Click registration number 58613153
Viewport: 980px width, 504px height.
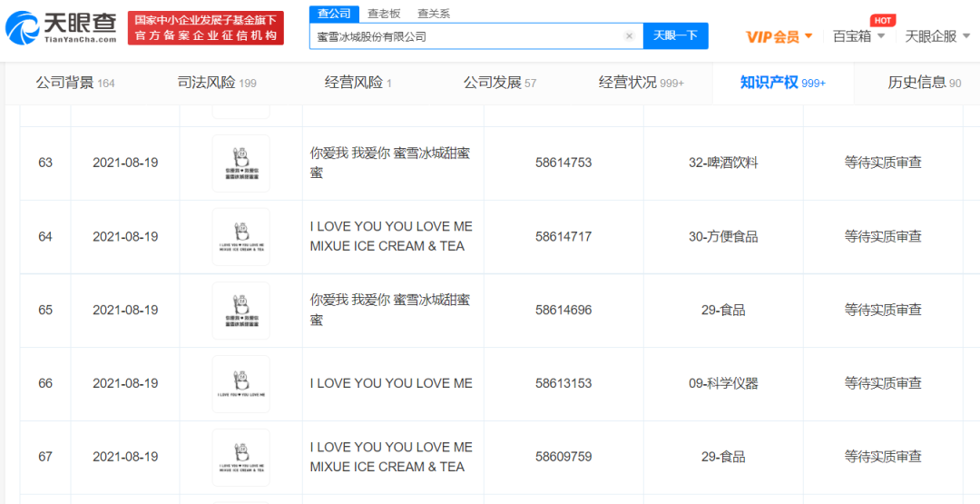(x=563, y=383)
